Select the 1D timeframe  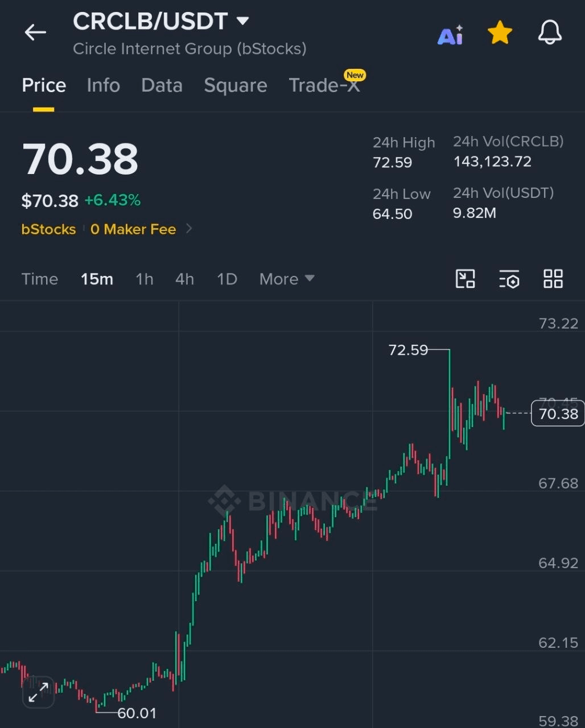(x=227, y=279)
